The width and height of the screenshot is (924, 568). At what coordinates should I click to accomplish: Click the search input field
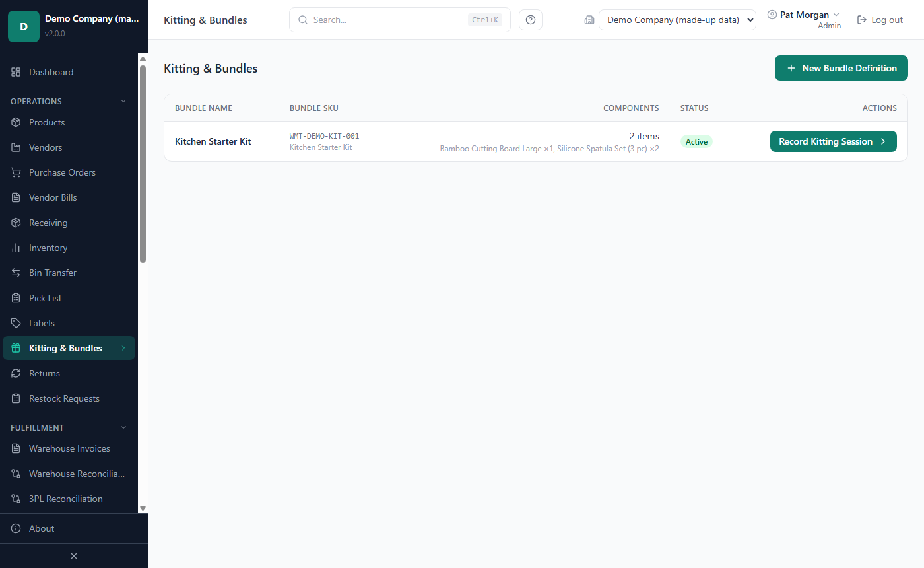click(x=400, y=20)
